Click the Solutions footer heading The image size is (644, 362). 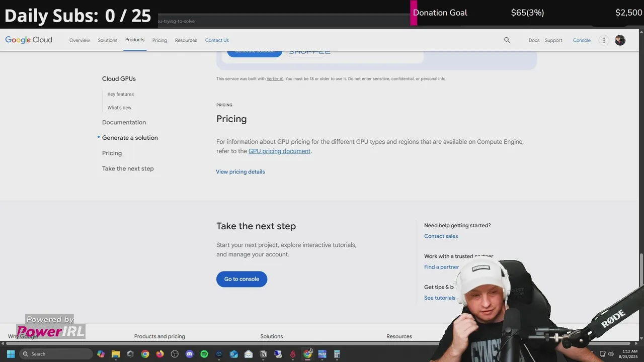click(272, 336)
